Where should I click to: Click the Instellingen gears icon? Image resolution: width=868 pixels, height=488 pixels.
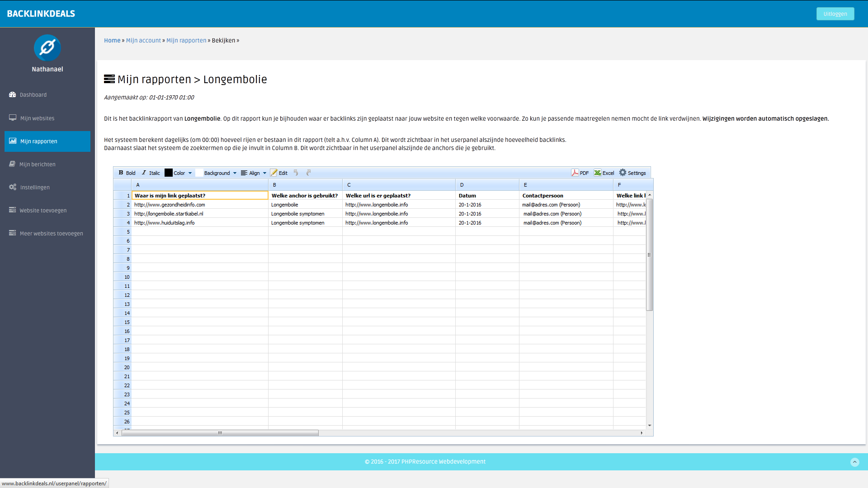pyautogui.click(x=13, y=187)
